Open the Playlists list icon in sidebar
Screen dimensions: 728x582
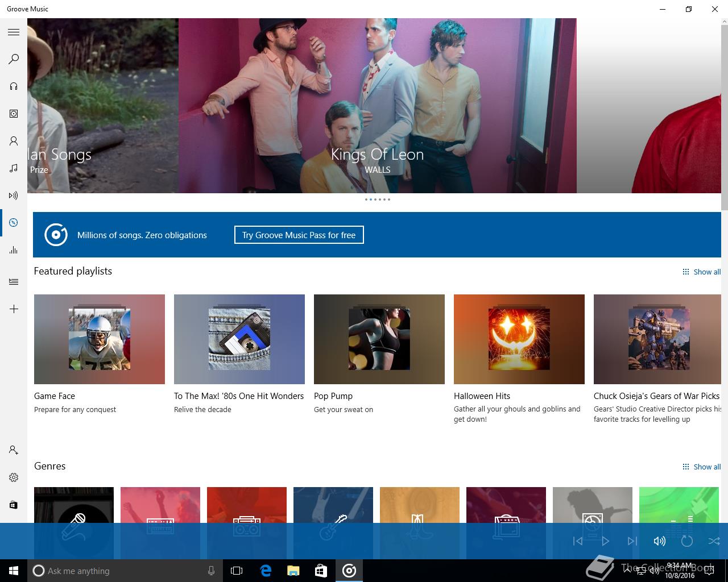[14, 282]
